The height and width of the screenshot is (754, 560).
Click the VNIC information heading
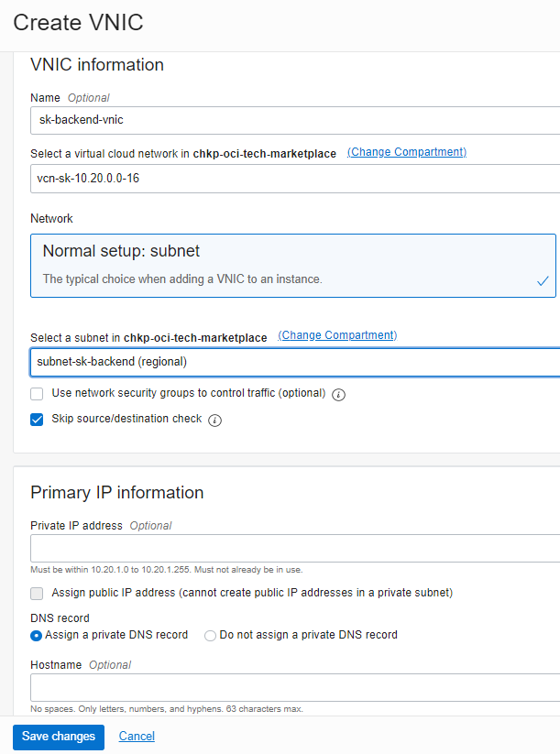97,65
